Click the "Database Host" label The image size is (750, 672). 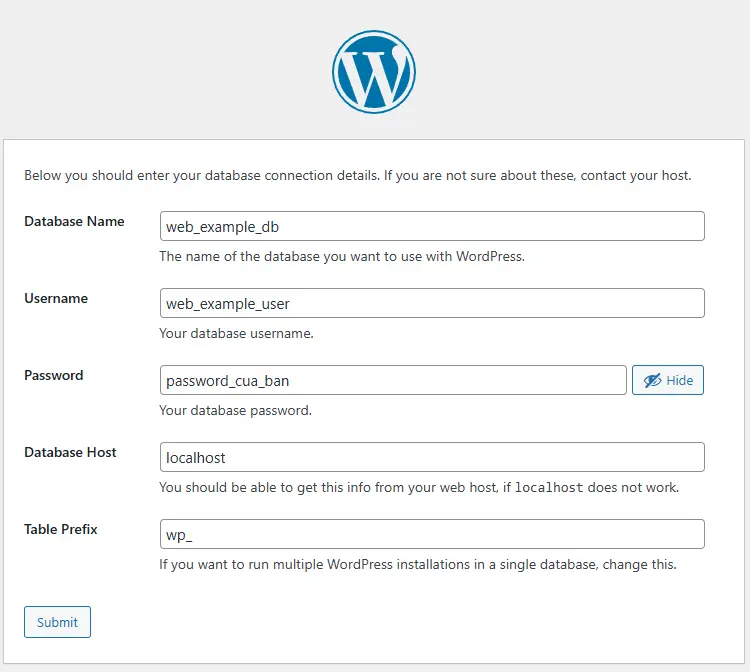pyautogui.click(x=70, y=452)
